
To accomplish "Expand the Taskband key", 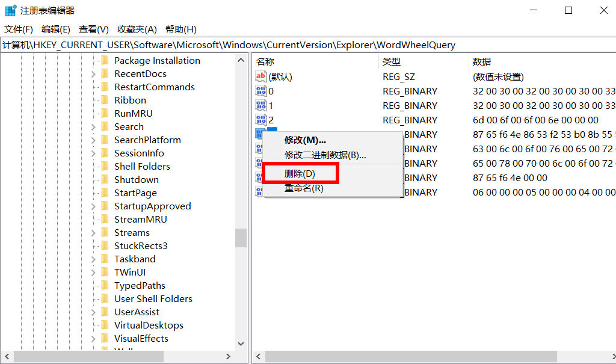I will point(93,259).
